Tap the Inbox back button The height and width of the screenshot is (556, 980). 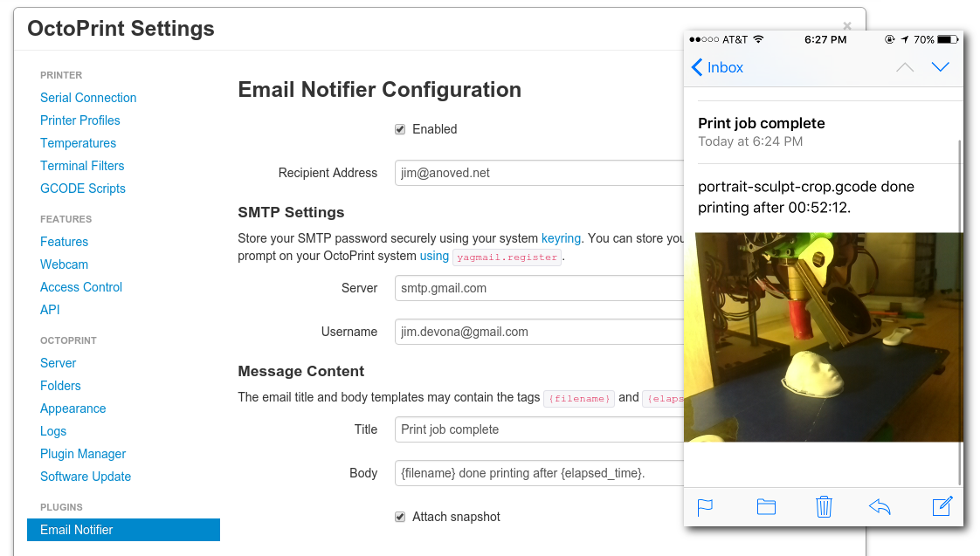(x=717, y=67)
